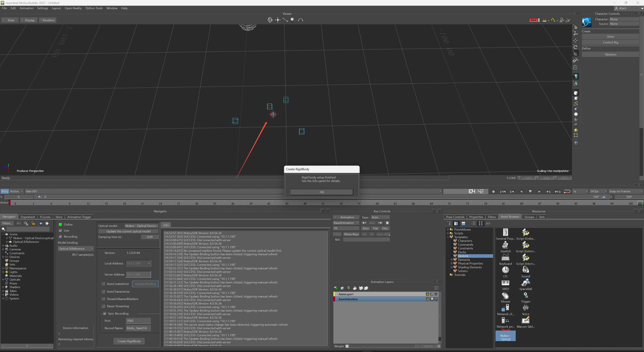Toggle the Recording checkbox

point(60,236)
